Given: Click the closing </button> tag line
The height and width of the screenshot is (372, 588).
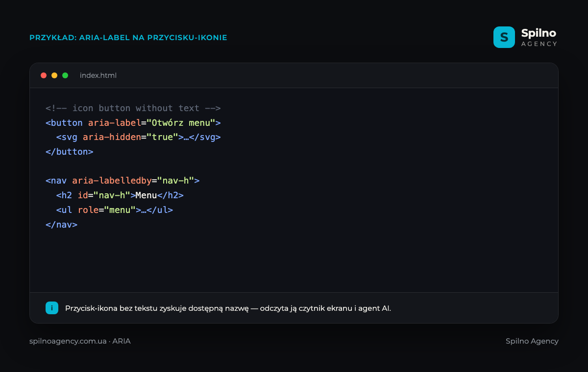Looking at the screenshot, I should tap(70, 152).
